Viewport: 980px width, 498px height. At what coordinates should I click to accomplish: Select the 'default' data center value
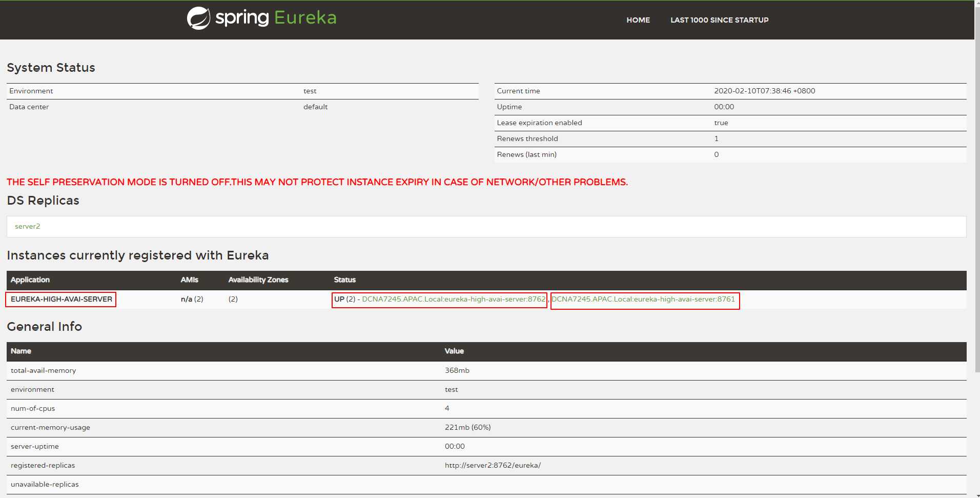pyautogui.click(x=315, y=107)
